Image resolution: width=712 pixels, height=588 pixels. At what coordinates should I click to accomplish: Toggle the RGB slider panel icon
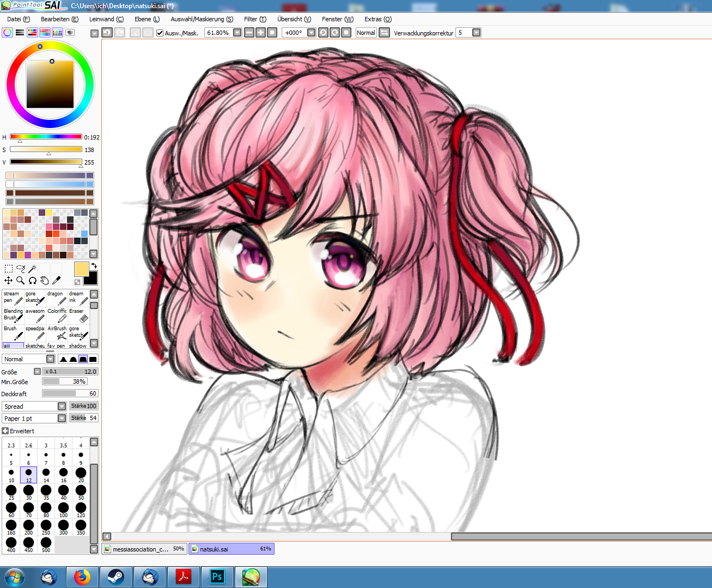20,33
